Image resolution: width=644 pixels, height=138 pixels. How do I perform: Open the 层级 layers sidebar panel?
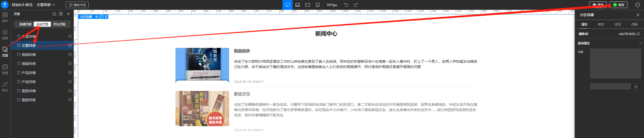pos(5,34)
